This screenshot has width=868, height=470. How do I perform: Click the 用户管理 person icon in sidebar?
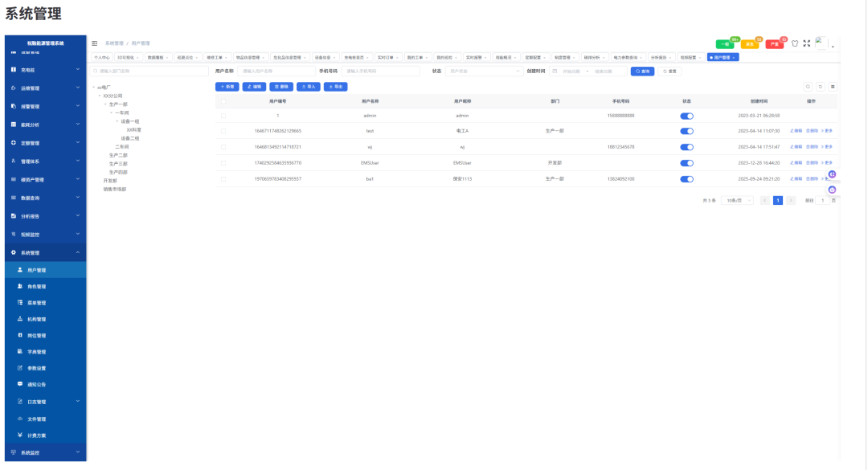20,270
